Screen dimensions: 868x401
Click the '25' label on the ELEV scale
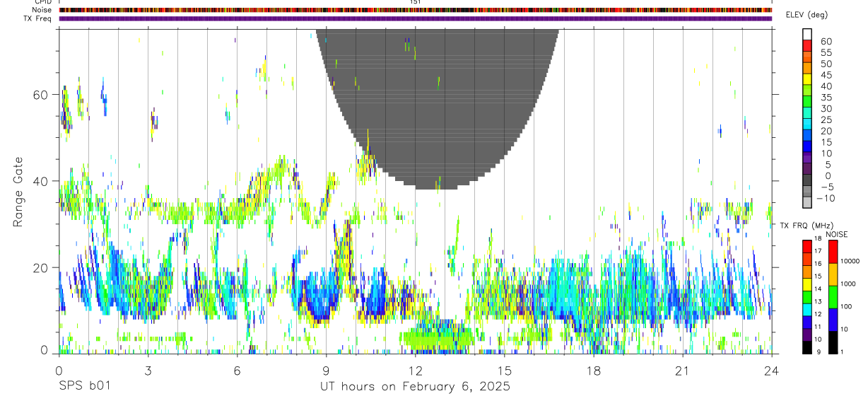[x=826, y=120]
